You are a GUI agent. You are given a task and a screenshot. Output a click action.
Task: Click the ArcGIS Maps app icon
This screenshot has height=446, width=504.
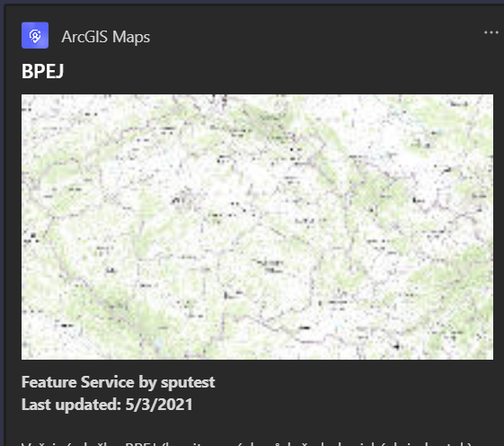[35, 35]
